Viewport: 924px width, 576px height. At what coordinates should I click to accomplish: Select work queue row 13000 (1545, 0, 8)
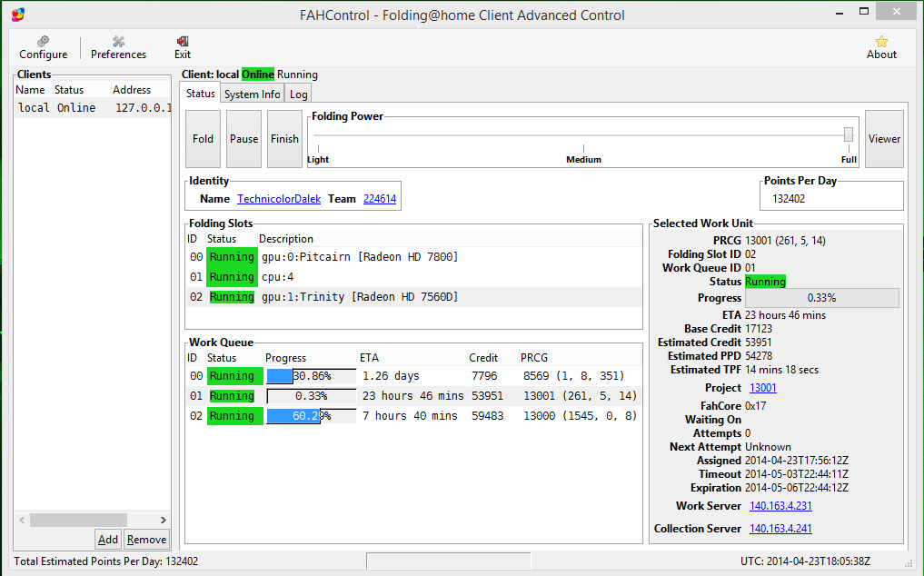(413, 416)
